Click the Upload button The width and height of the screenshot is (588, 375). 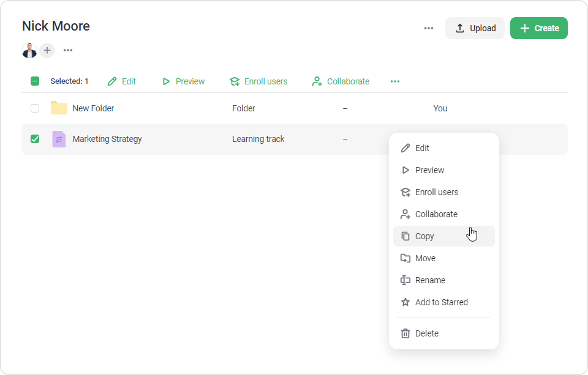475,28
